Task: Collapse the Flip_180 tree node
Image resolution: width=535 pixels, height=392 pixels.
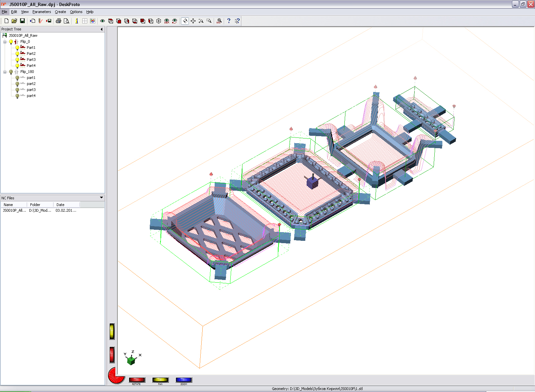Action: point(5,72)
